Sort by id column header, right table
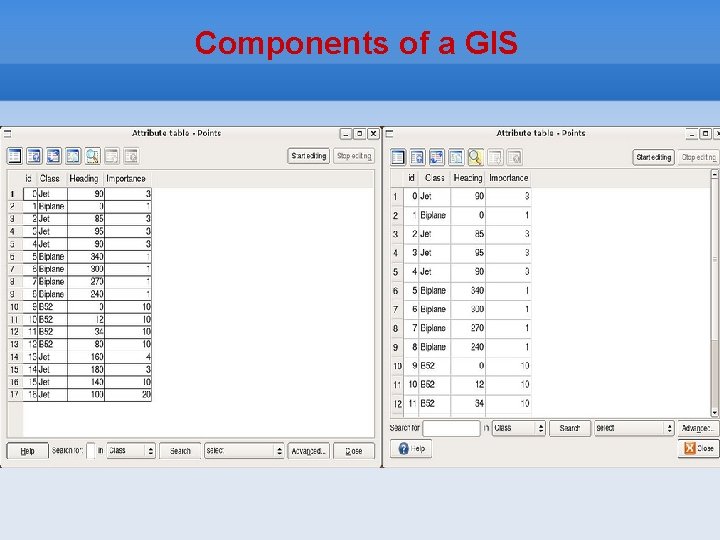The height and width of the screenshot is (540, 720). 411,178
